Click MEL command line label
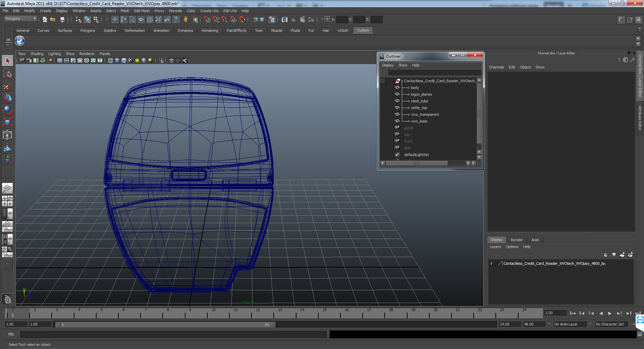 point(11,334)
